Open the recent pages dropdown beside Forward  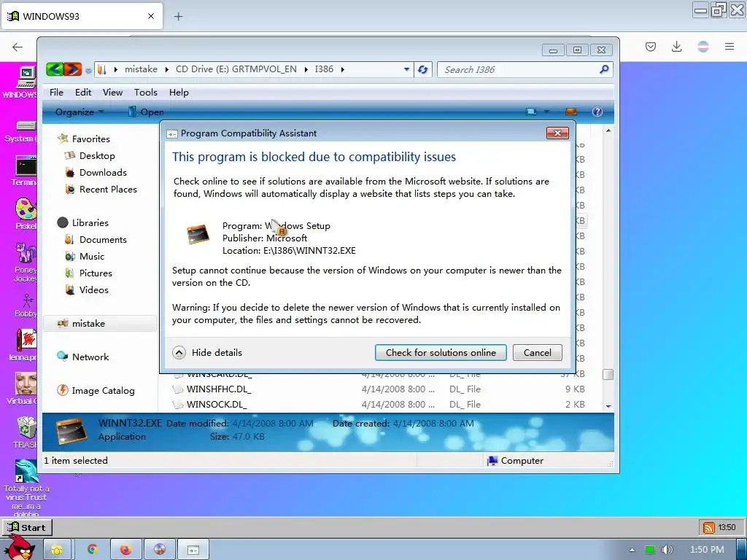88,71
